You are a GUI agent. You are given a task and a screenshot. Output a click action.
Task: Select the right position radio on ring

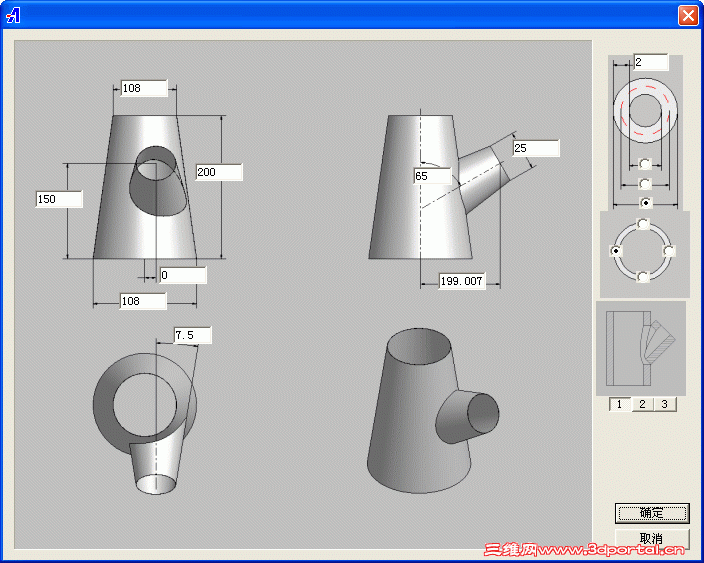669,251
